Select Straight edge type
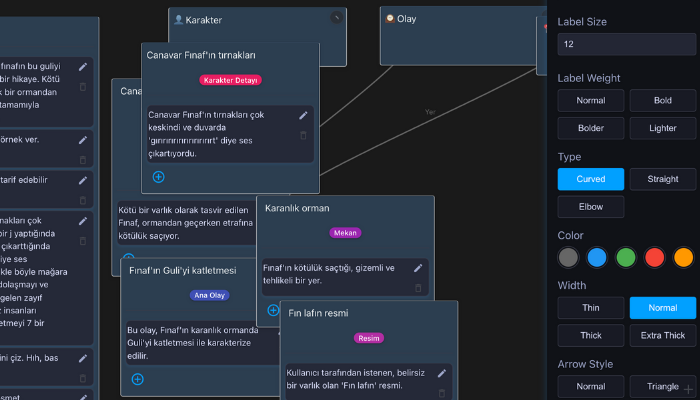The height and width of the screenshot is (400, 700). [x=663, y=179]
